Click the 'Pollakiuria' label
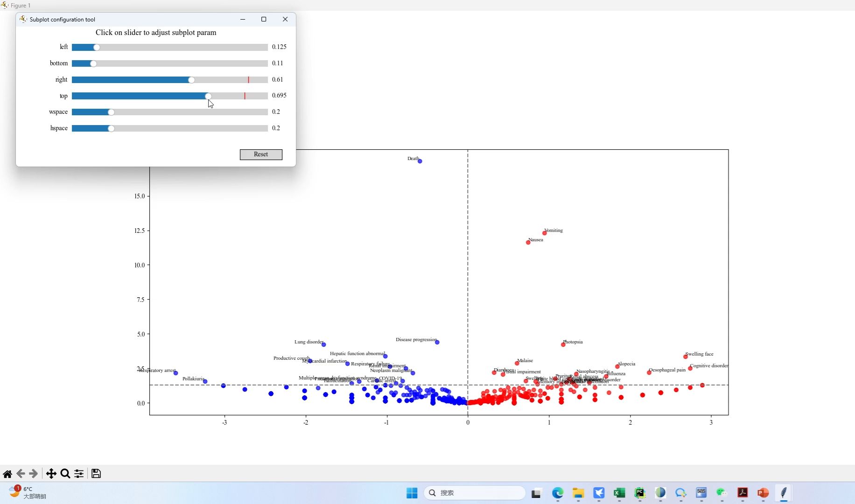 pos(193,378)
